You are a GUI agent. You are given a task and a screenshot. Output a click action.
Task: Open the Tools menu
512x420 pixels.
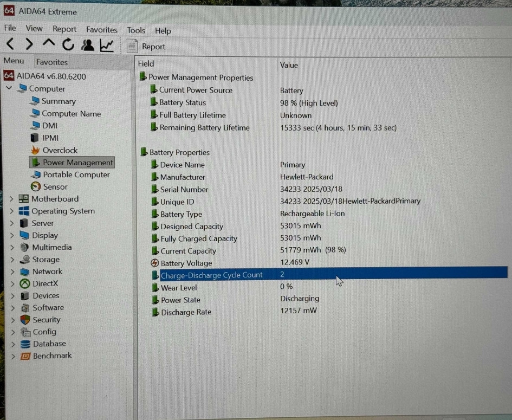pos(136,30)
